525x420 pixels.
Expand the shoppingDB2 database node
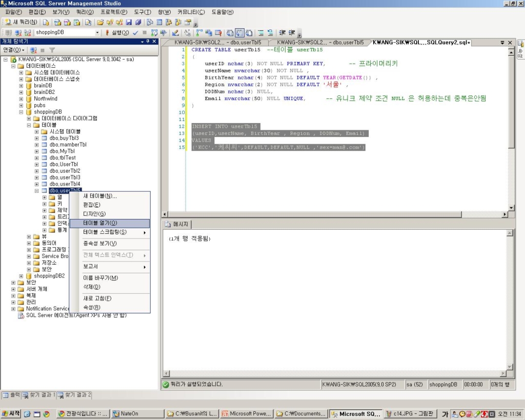pos(21,276)
